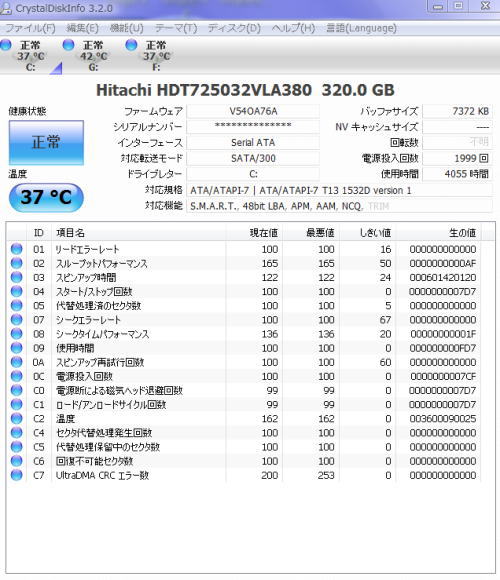Click the 253 worst value in C7 row

pyautogui.click(x=326, y=475)
